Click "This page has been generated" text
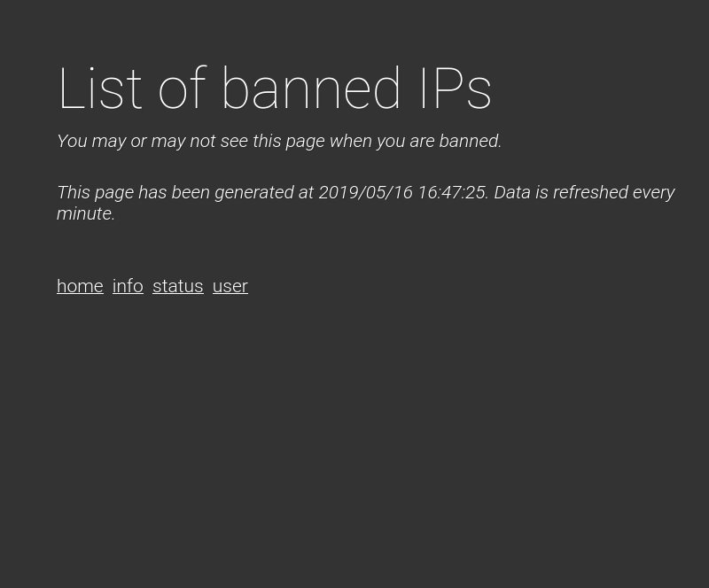The width and height of the screenshot is (709, 588). pos(175,192)
